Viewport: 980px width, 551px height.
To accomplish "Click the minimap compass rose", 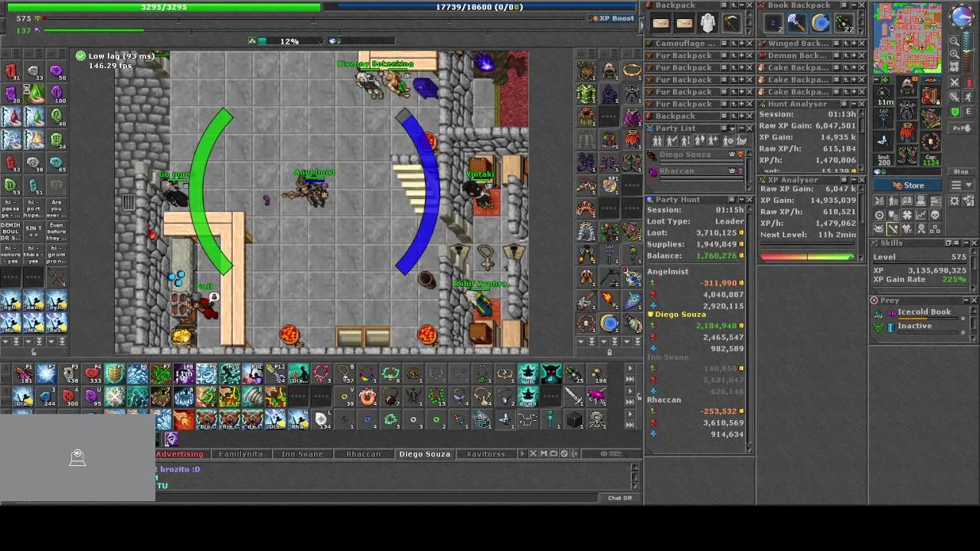I will (962, 15).
